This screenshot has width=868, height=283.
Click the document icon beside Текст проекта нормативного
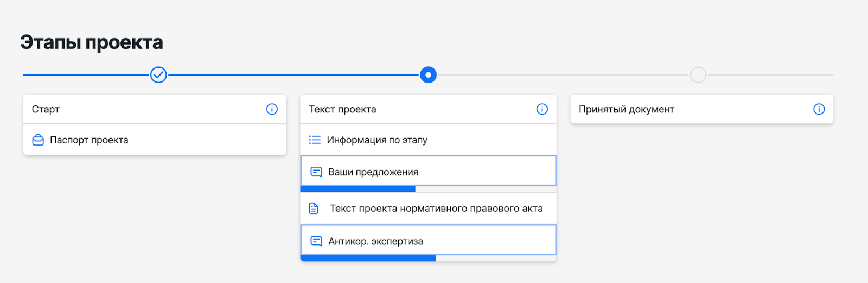pos(314,209)
